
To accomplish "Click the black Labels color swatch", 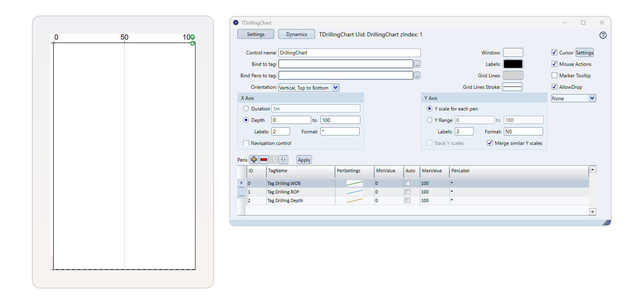I will pos(513,64).
